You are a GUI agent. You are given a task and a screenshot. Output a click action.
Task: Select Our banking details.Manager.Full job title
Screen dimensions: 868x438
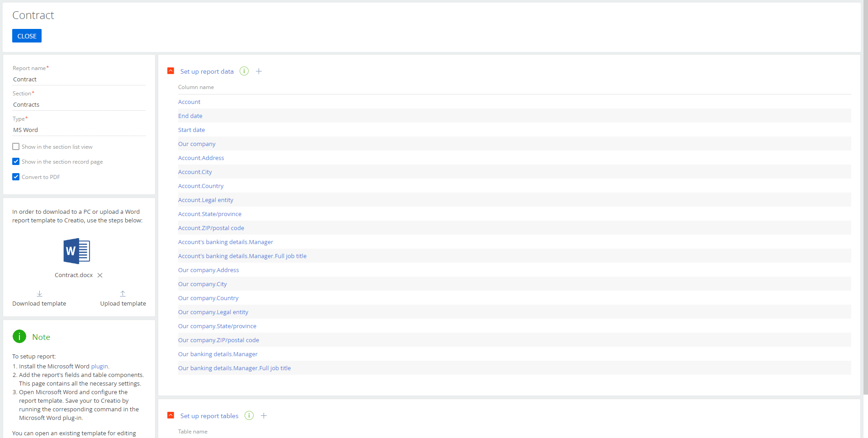point(235,368)
